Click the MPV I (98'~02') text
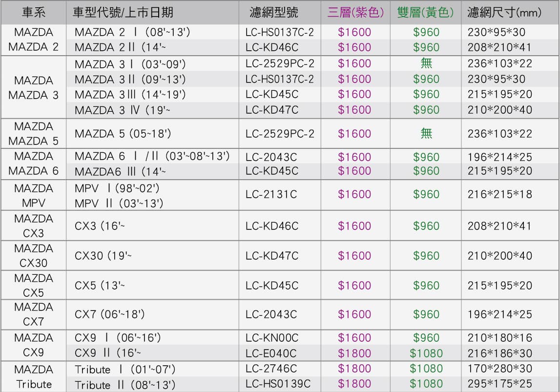Screen dimensions: 560x392 click(x=117, y=188)
